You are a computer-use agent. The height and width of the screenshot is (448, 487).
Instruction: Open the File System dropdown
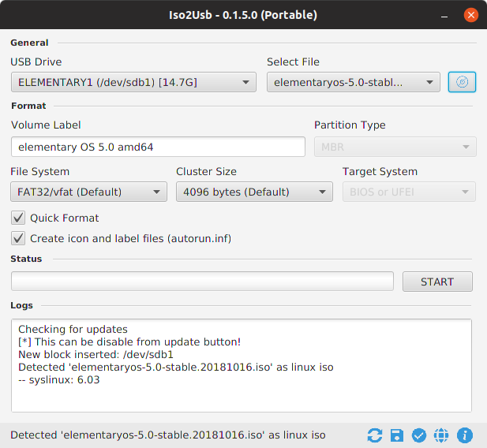tap(88, 192)
